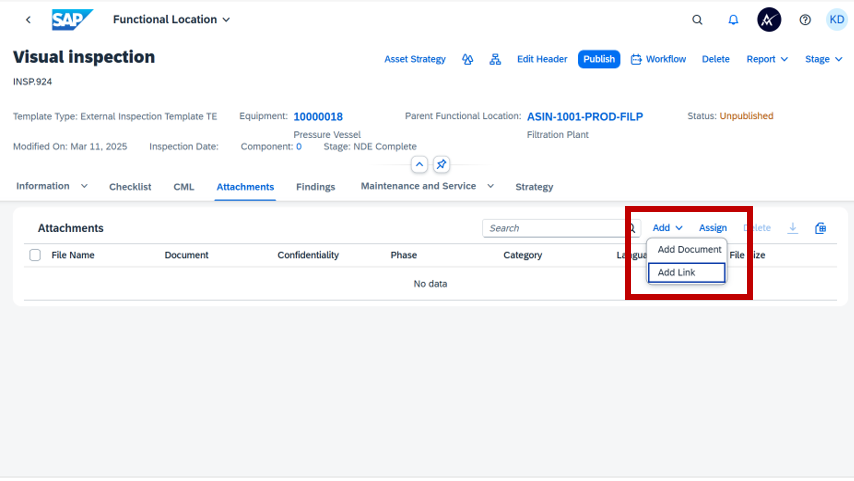Click the Document column header
Viewport: 854px width, 481px height.
(x=186, y=255)
